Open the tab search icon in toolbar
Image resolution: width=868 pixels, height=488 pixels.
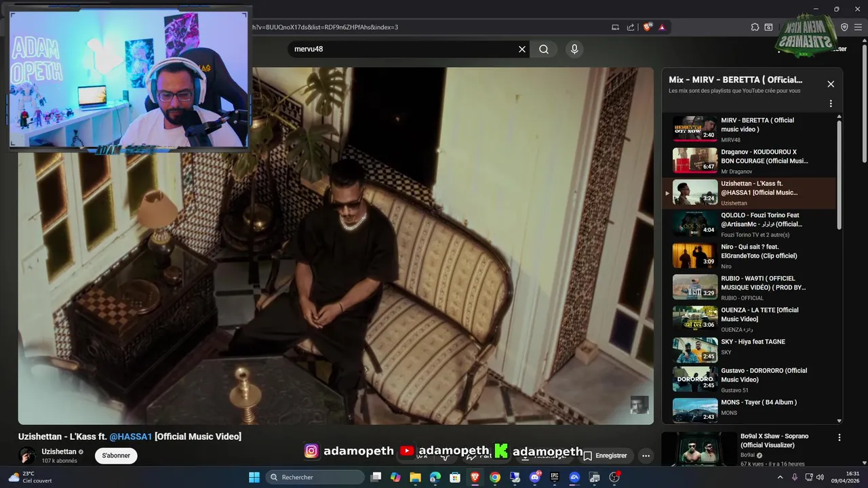tap(768, 27)
